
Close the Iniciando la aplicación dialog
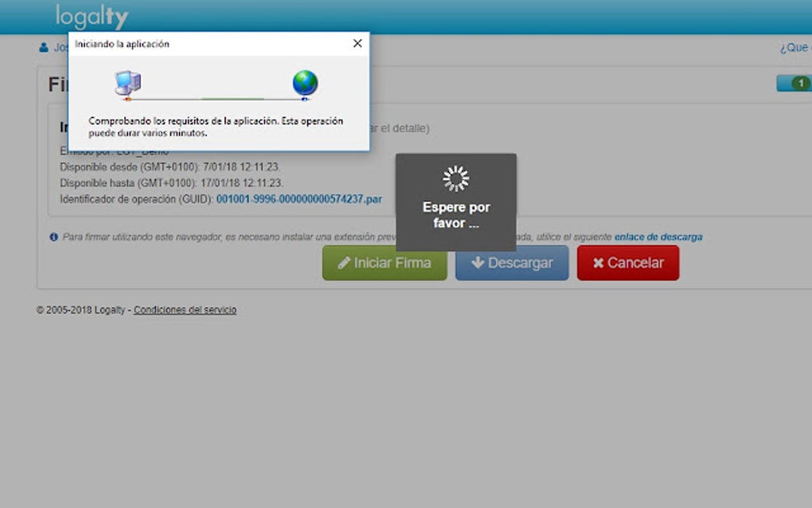click(x=357, y=44)
